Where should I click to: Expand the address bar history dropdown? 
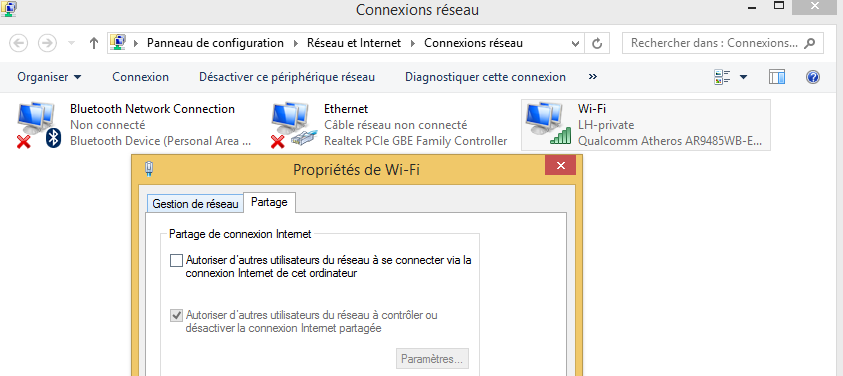point(575,43)
